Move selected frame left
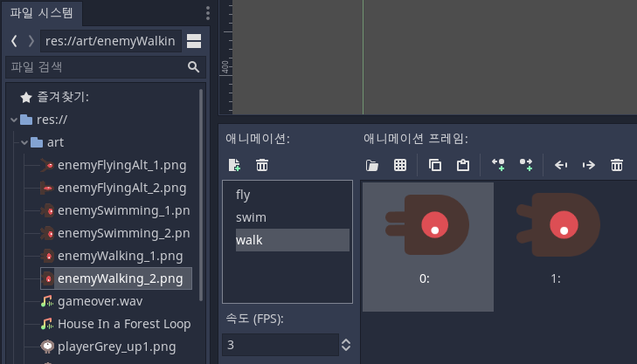 click(561, 165)
